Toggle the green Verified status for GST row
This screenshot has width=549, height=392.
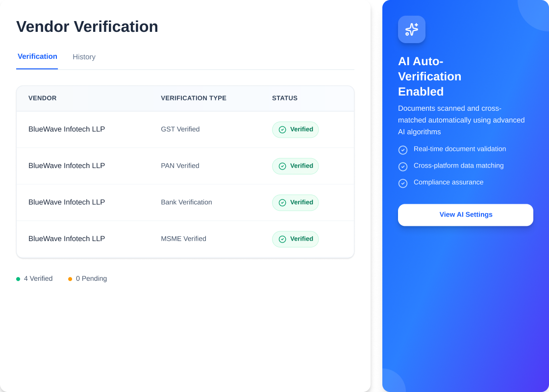(x=295, y=129)
